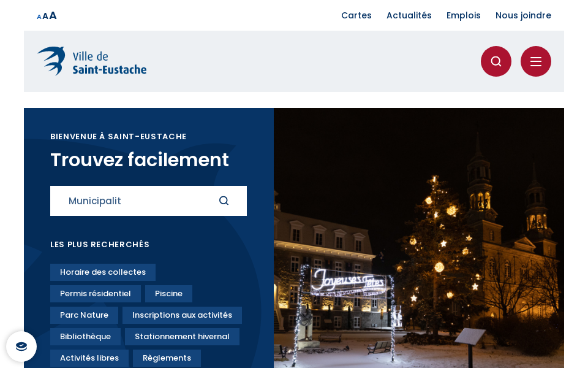Image resolution: width=588 pixels, height=368 pixels.
Task: Click the Règlements button
Action: [167, 358]
